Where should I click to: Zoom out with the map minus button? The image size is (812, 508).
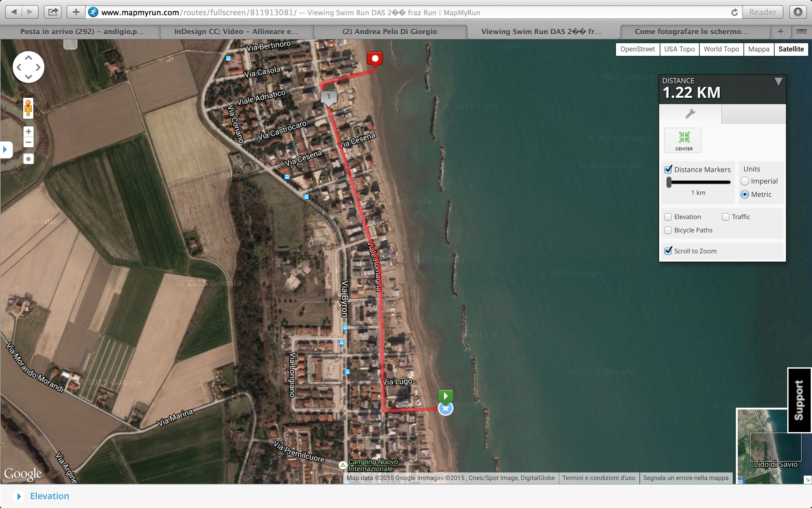[29, 143]
